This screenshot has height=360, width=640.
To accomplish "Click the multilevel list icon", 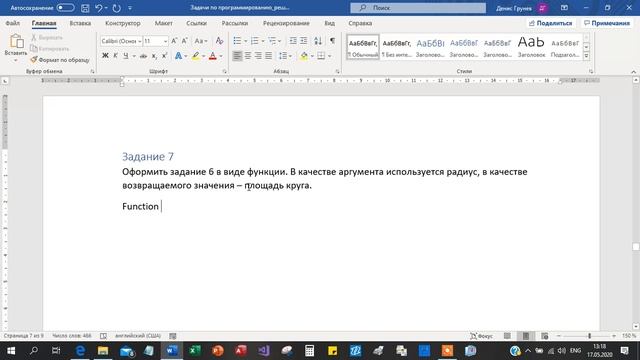I will point(272,41).
